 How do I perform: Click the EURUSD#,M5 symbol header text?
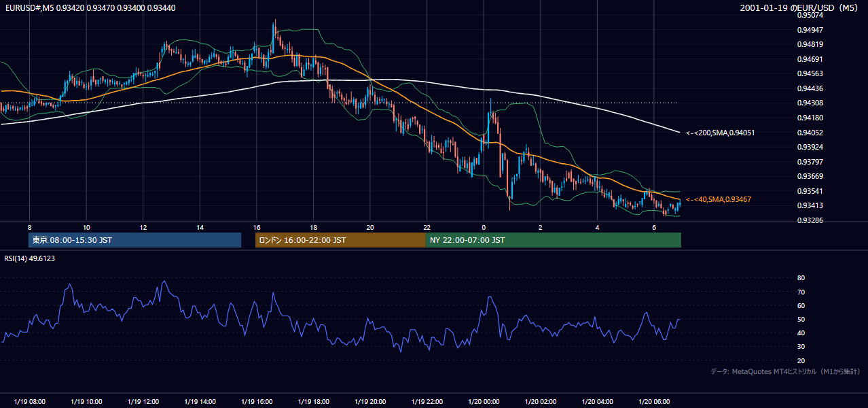click(x=29, y=8)
